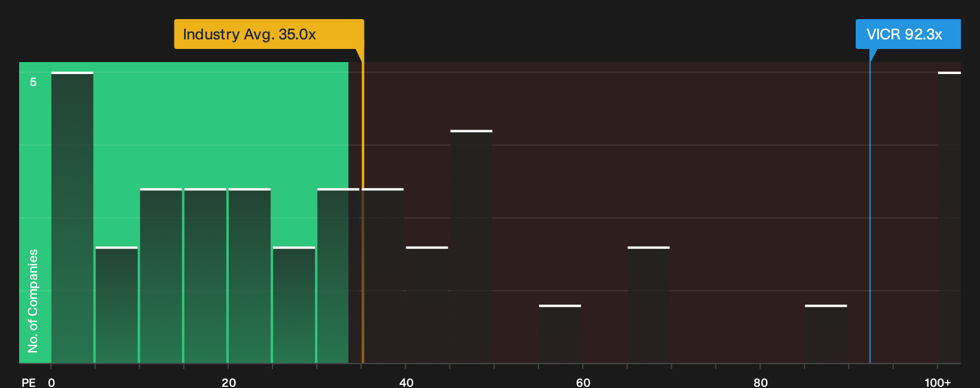
Task: Select the tall histogram bar for PE 45-50
Action: pos(471,247)
